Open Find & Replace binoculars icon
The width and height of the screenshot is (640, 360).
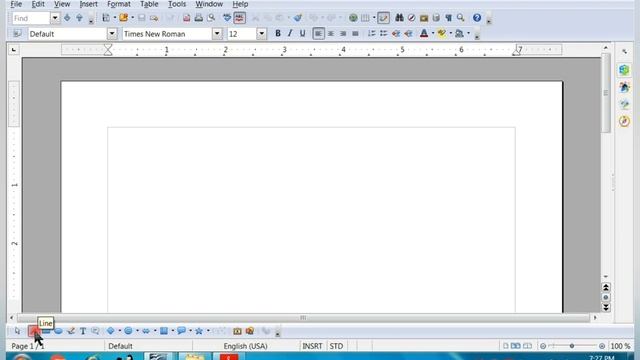(x=399, y=18)
